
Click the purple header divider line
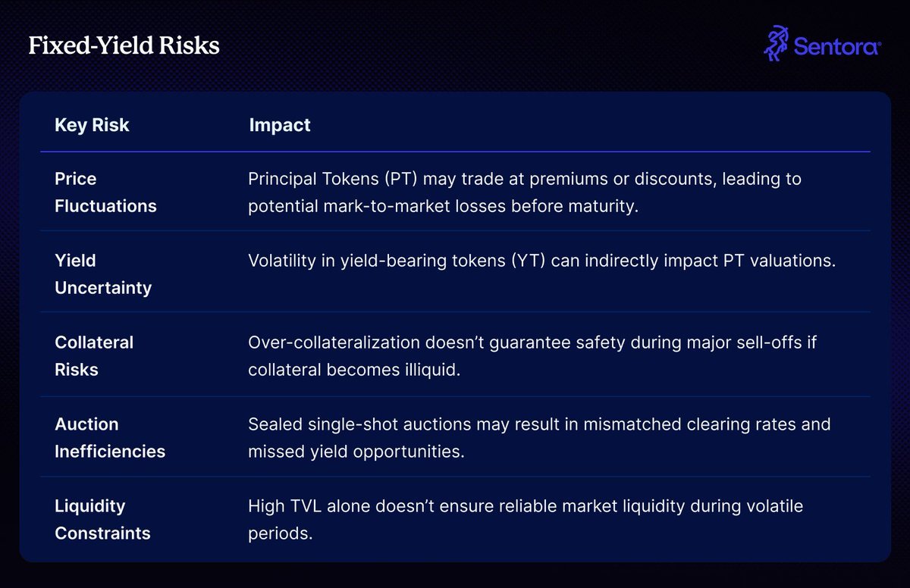tap(455, 152)
